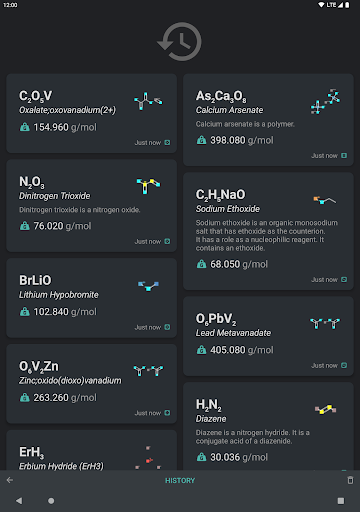Tap the source icon next to Just now on N2O3 card
The width and height of the screenshot is (360, 512).
tap(167, 241)
